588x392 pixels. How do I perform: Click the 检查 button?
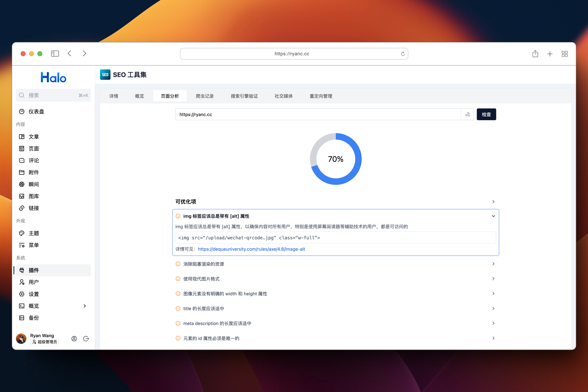[x=486, y=114]
